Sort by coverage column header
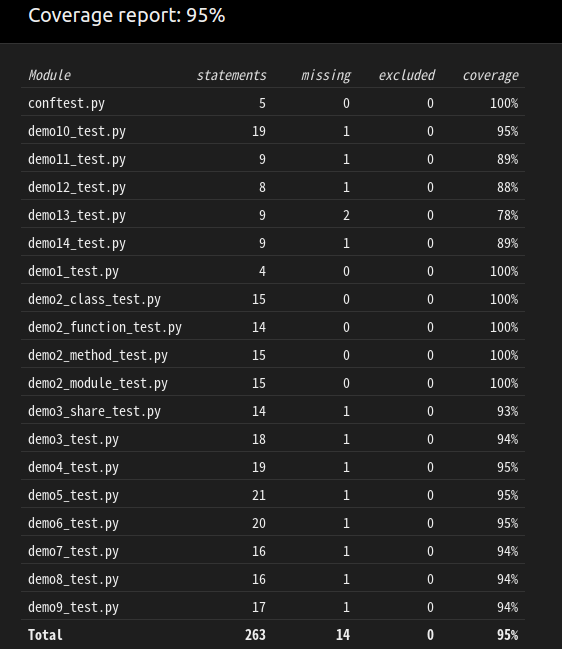 tap(490, 76)
